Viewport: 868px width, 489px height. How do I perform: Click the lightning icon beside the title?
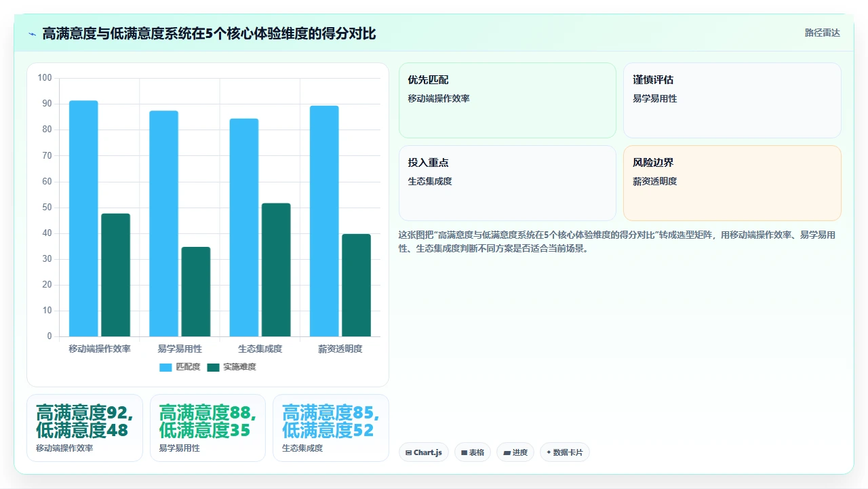[x=32, y=34]
